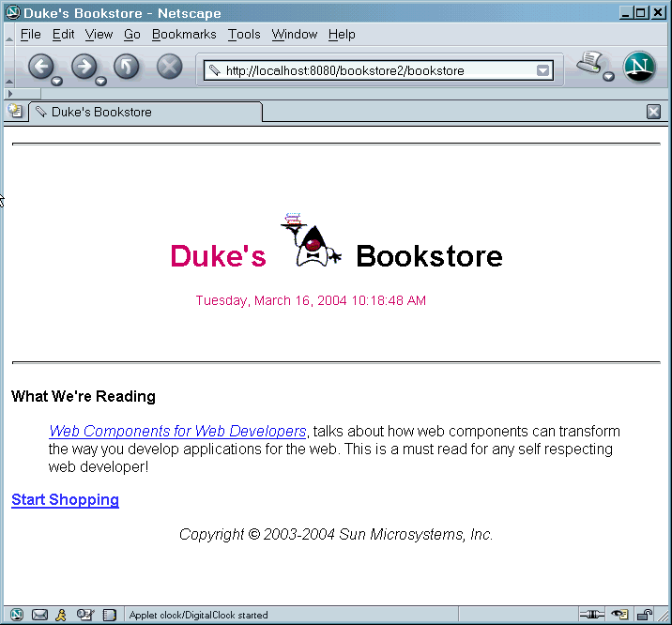Open the Back button history dropdown arrow
Image resolution: width=672 pixels, height=625 pixels.
pyautogui.click(x=56, y=81)
